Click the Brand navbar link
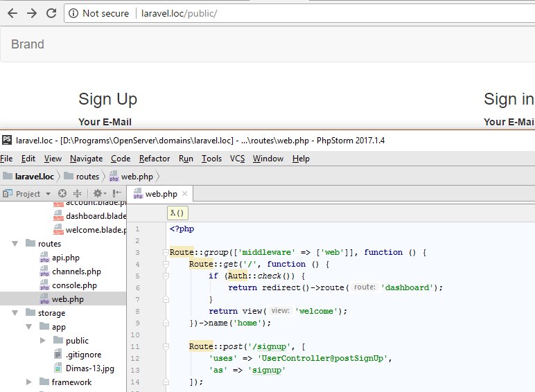This screenshot has height=392, width=535. [28, 44]
